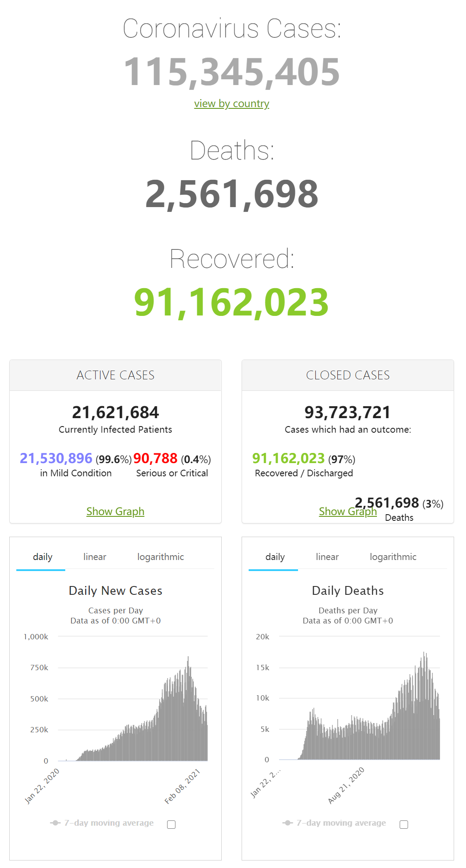Click the ACTIVE CASES panel header
466x868 pixels.
click(116, 375)
